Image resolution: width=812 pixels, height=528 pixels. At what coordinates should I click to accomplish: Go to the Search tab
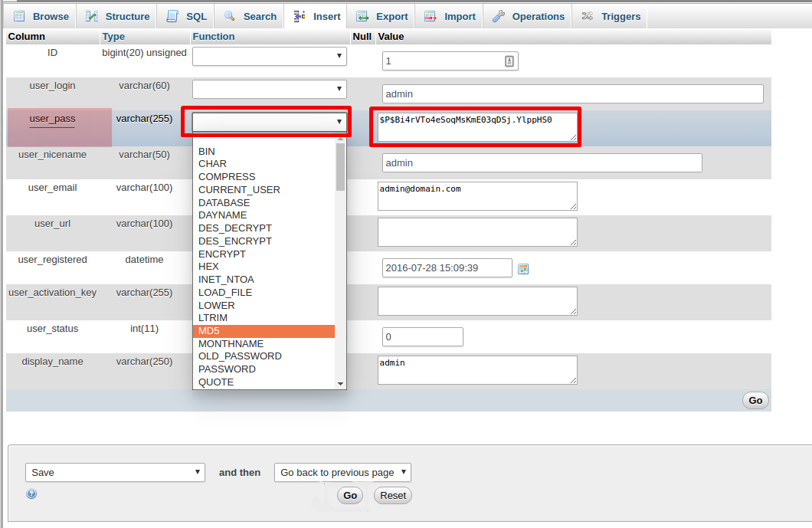point(250,17)
